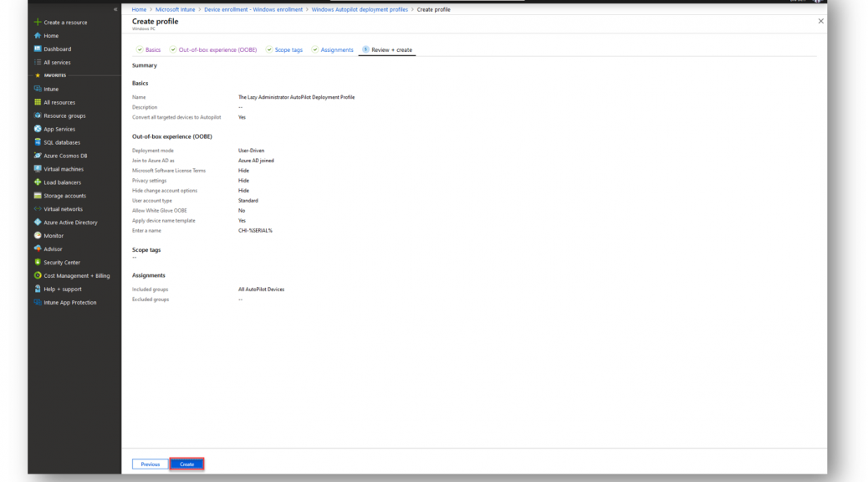The image size is (868, 482).
Task: Select the Resource groups icon
Action: click(38, 115)
